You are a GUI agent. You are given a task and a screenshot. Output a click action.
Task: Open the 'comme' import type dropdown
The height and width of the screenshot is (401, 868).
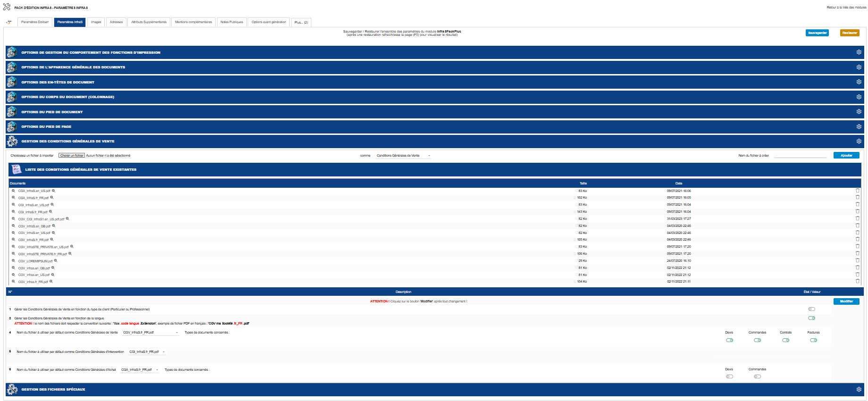403,156
